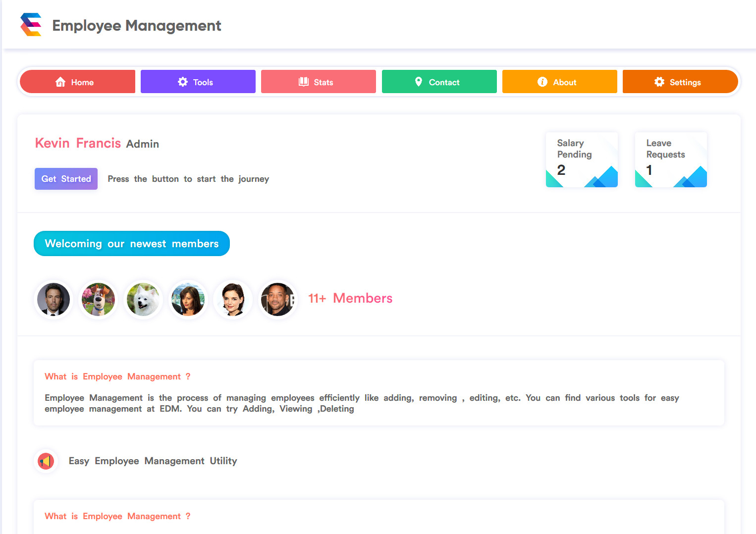Open the Salary Pending card
Image resolution: width=756 pixels, height=534 pixels.
pos(582,160)
